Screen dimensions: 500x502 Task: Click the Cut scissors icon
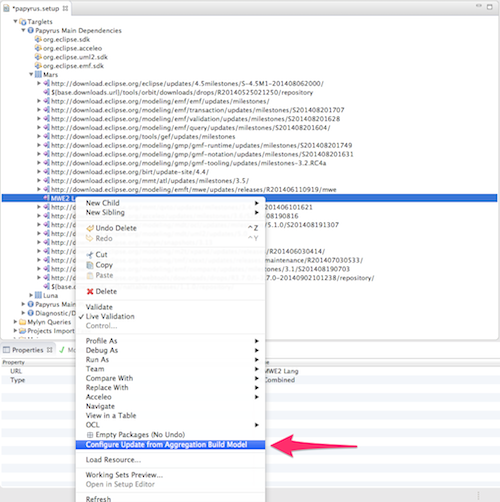[x=90, y=255]
